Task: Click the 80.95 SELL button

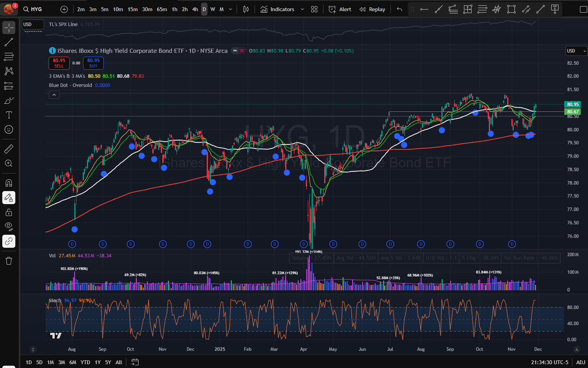Action: (59, 63)
